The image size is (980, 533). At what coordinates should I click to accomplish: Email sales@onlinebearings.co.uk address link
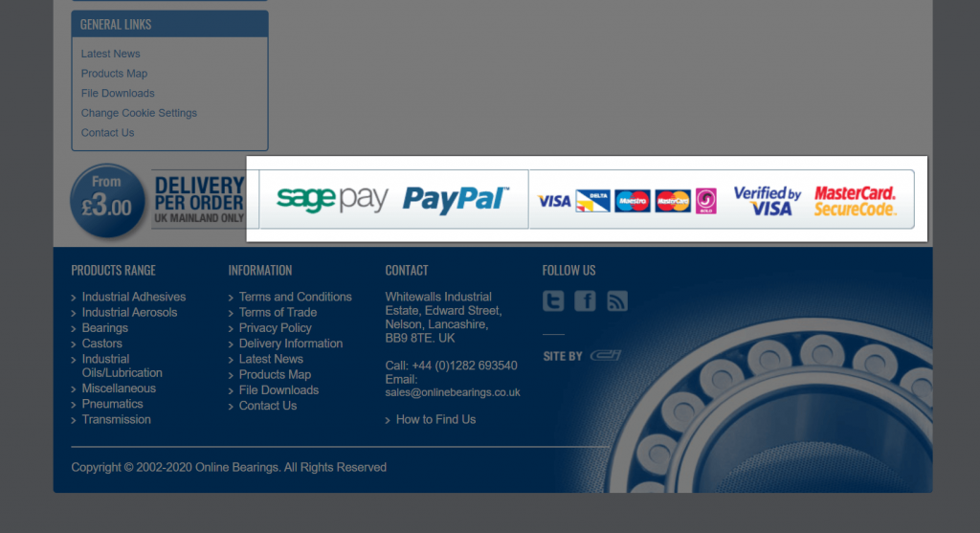click(453, 392)
